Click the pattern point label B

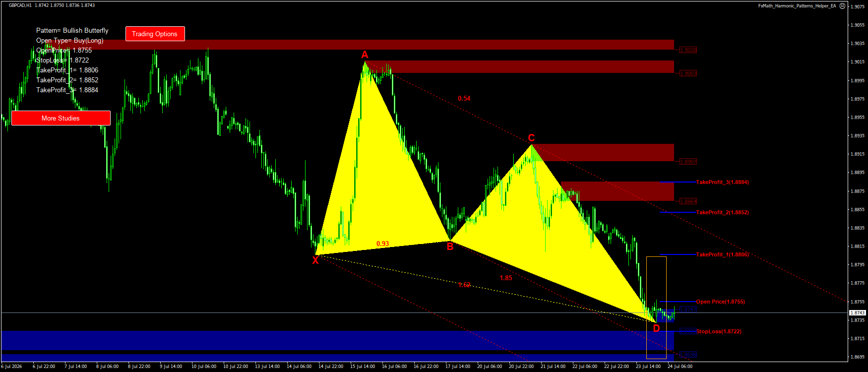coord(450,246)
